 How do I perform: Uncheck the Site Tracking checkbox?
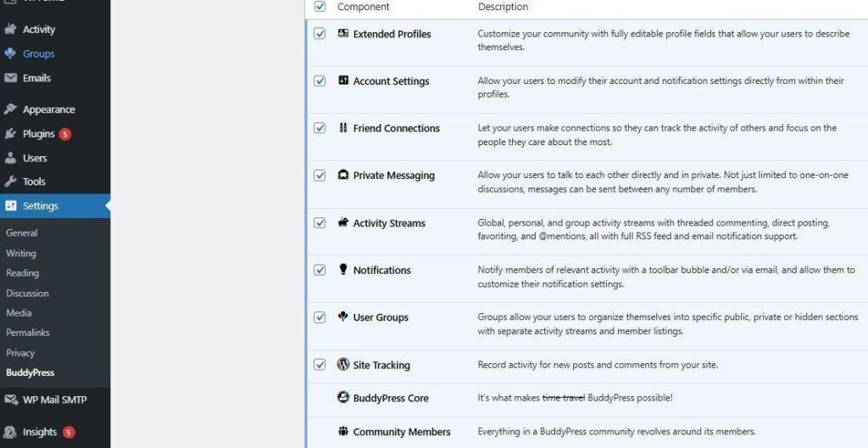pyautogui.click(x=320, y=364)
